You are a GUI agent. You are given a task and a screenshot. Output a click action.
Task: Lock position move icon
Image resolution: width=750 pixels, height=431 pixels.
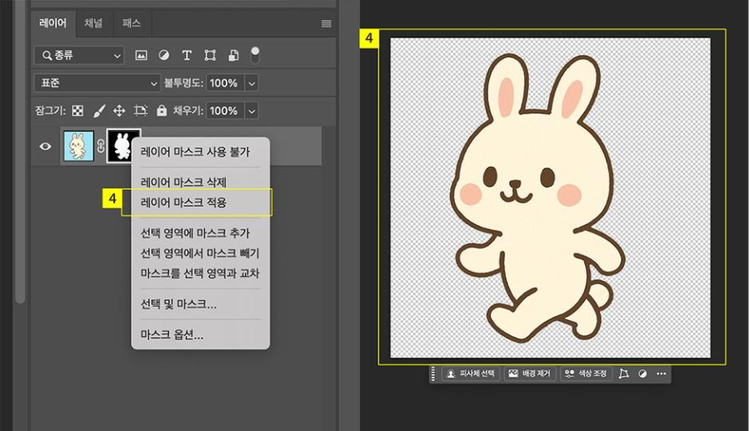point(119,111)
